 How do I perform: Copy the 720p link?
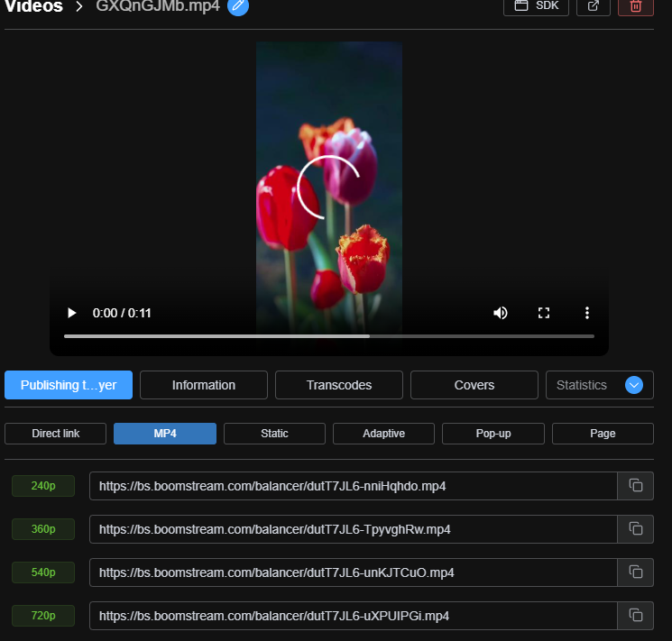(x=636, y=616)
